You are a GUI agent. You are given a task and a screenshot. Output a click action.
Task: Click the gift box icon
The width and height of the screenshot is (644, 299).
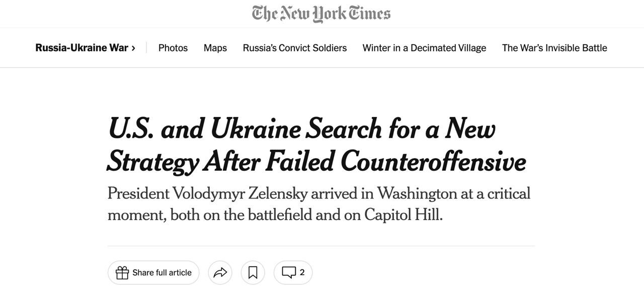click(x=122, y=272)
